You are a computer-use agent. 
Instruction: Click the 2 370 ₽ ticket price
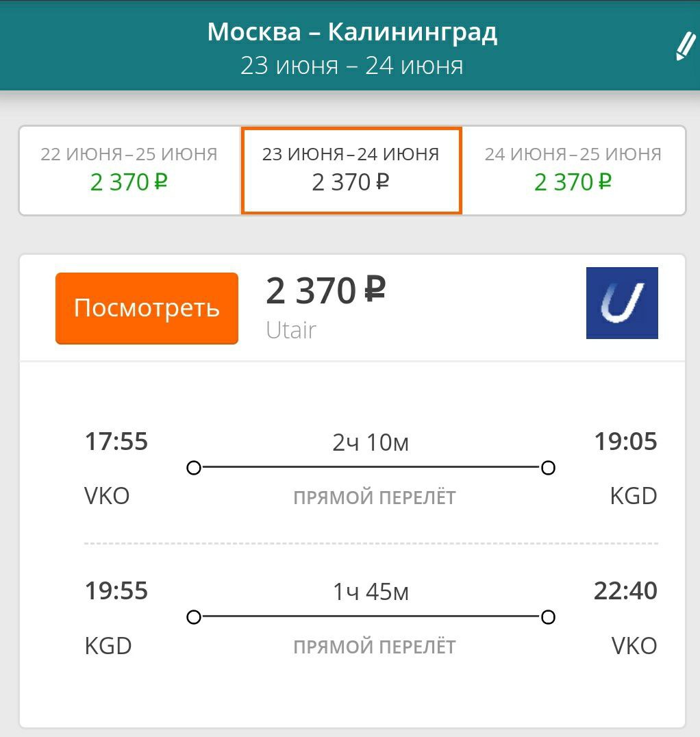326,291
